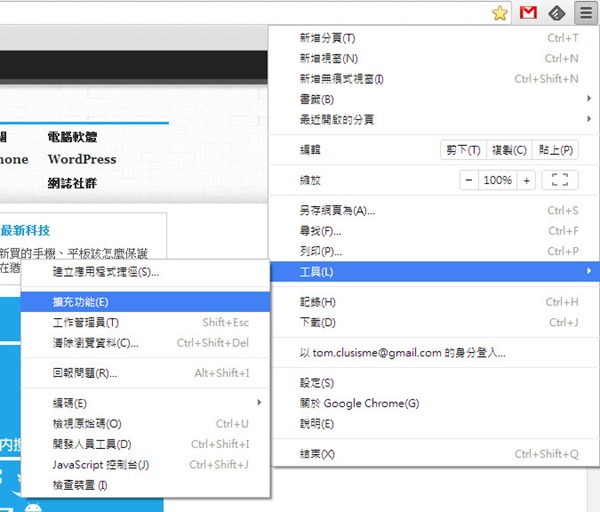The image size is (600, 512).
Task: Open the Gmail extension icon
Action: pos(528,12)
